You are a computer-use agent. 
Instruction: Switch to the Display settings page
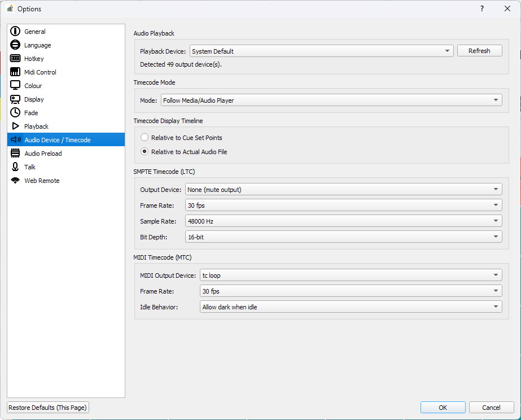pos(34,99)
